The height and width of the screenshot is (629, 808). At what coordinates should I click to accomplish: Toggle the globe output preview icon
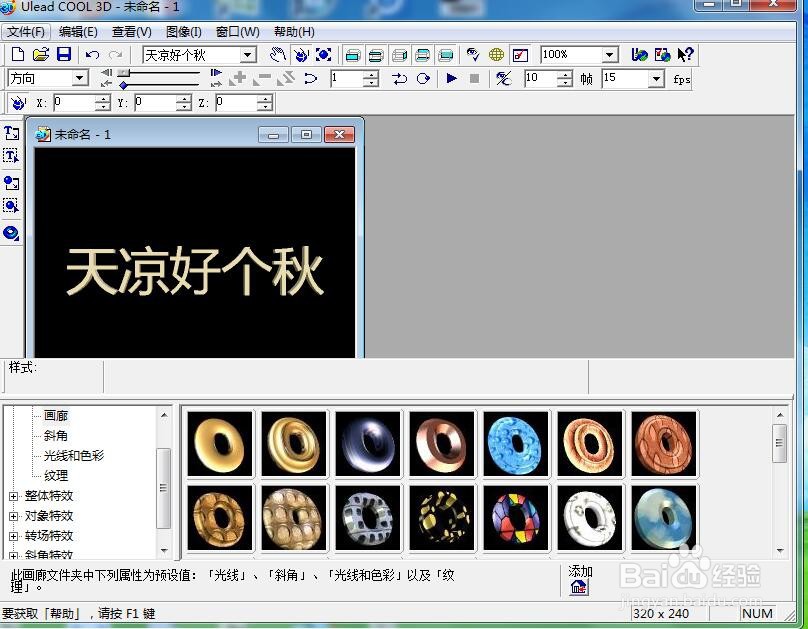tap(496, 55)
